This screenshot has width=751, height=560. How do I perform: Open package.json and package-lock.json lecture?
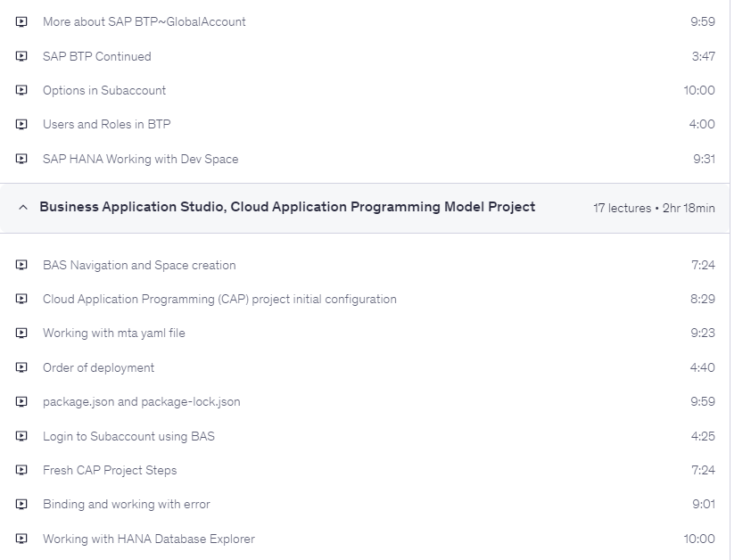click(141, 402)
